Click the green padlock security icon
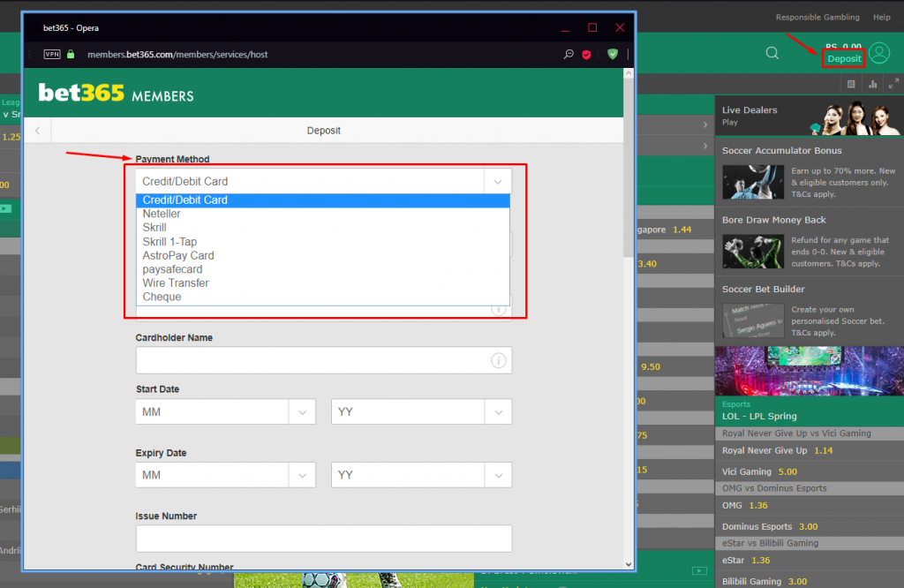The height and width of the screenshot is (588, 904). [x=71, y=54]
